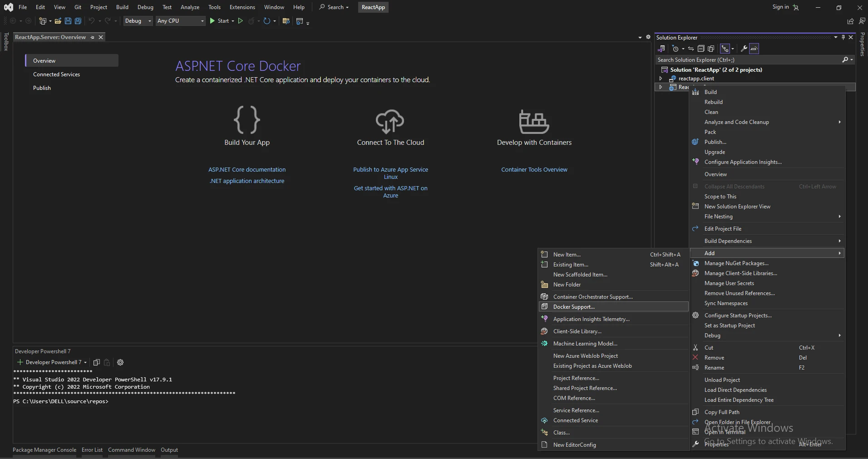Click the browser window icon in main toolbar
This screenshot has height=459, width=868.
300,21
